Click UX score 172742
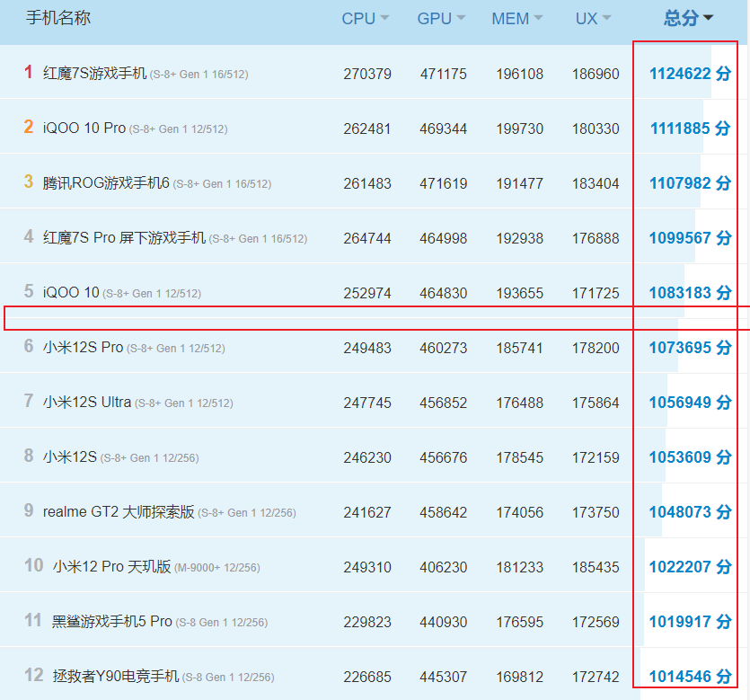 click(x=596, y=677)
